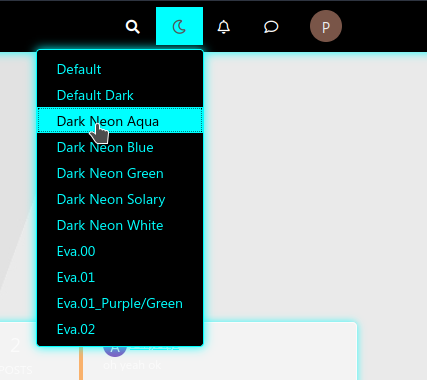Pick the Eva.01 theme
Image resolution: width=427 pixels, height=380 pixels.
tap(120, 277)
